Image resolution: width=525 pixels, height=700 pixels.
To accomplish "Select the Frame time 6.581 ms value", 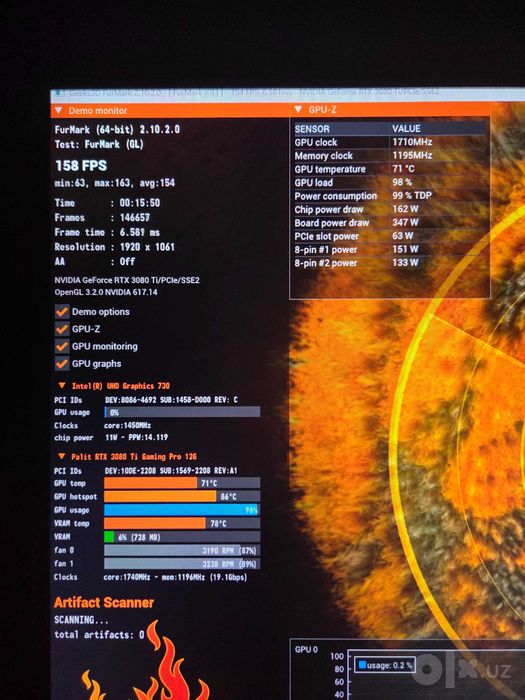I will pos(140,232).
